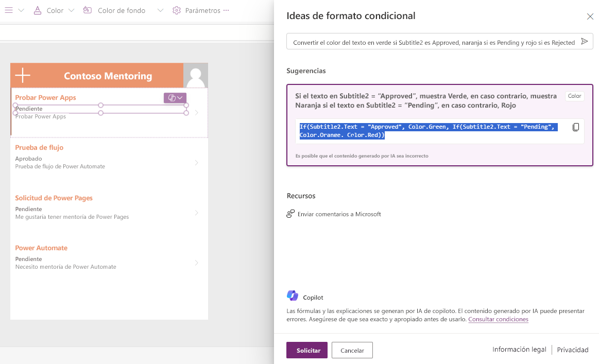Expand the chevron next to hamburger menu

tap(22, 11)
